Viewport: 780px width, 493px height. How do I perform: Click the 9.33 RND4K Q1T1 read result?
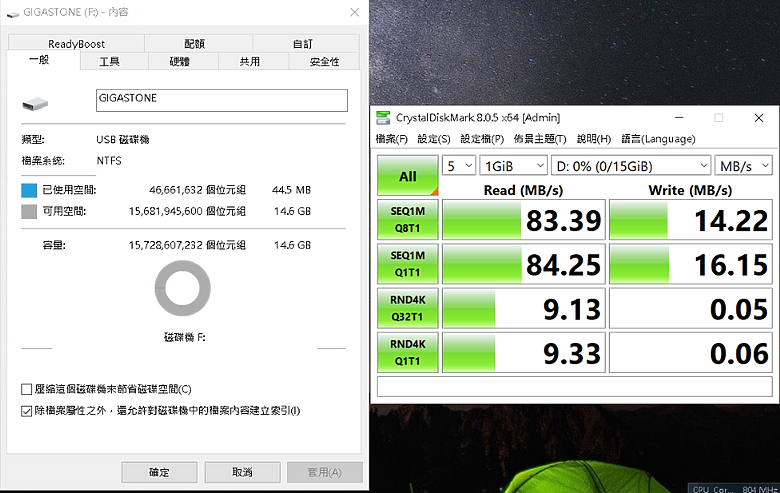tap(524, 353)
